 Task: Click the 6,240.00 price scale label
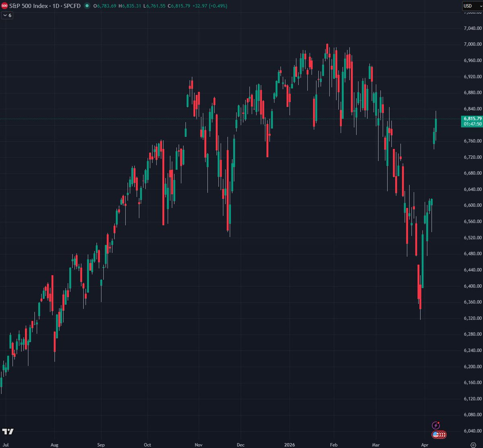(473, 350)
